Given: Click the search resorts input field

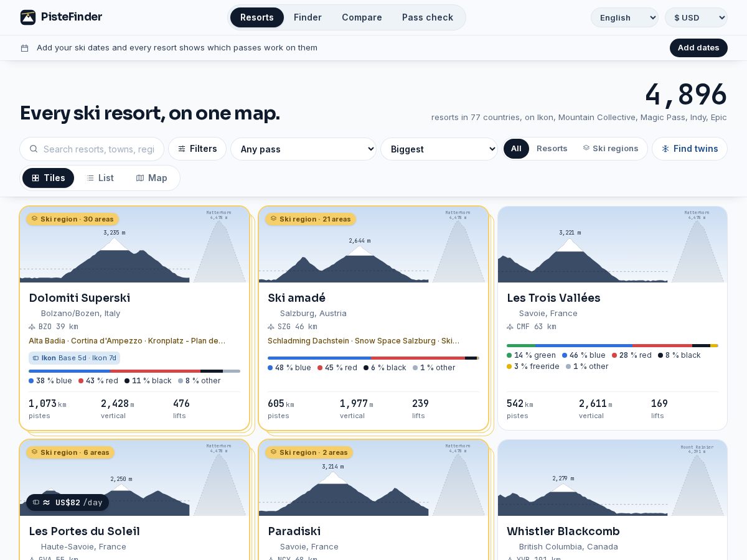Looking at the screenshot, I should coord(92,149).
